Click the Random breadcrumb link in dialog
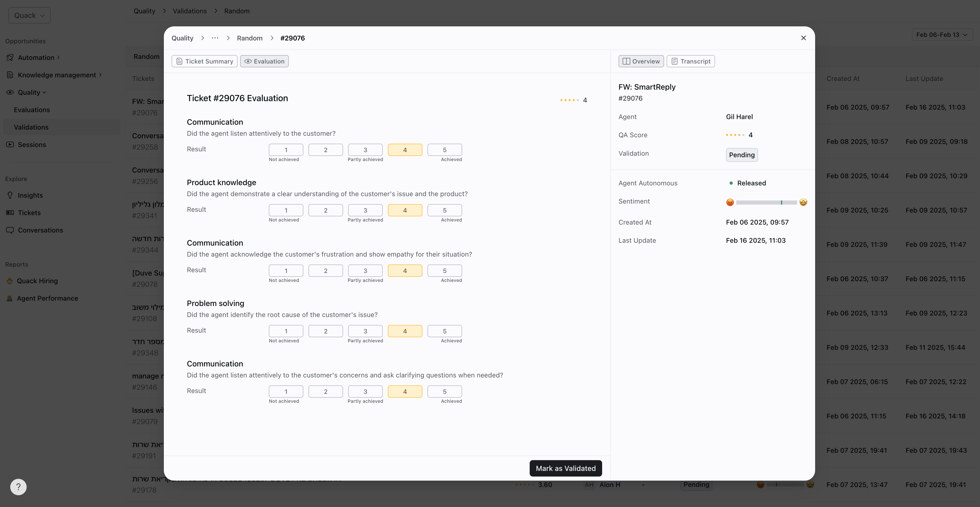 250,38
